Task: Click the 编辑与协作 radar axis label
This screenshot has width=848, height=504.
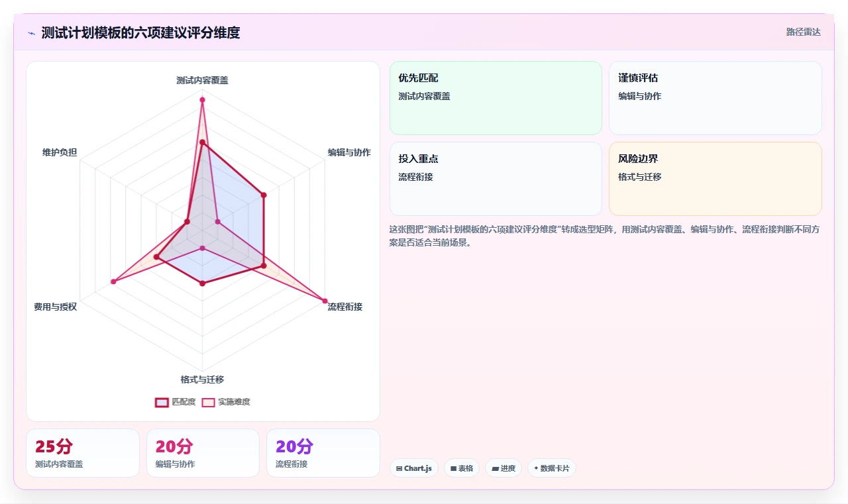Action: click(x=349, y=152)
